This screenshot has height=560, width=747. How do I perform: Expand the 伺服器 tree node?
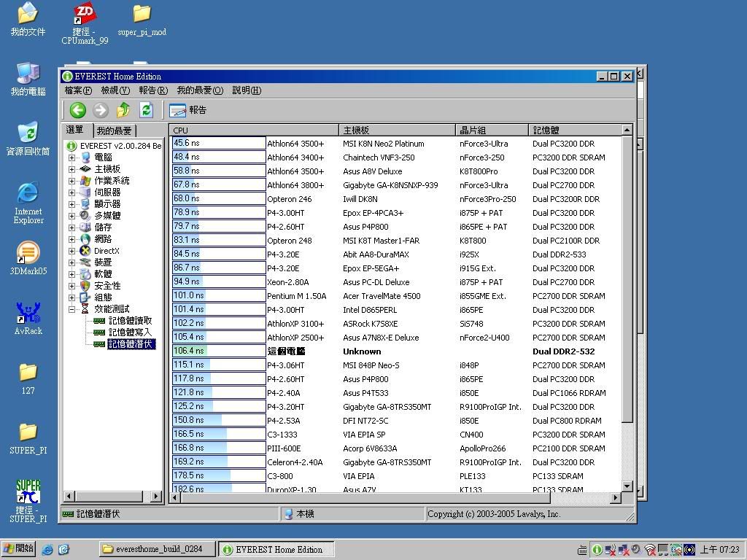point(71,192)
